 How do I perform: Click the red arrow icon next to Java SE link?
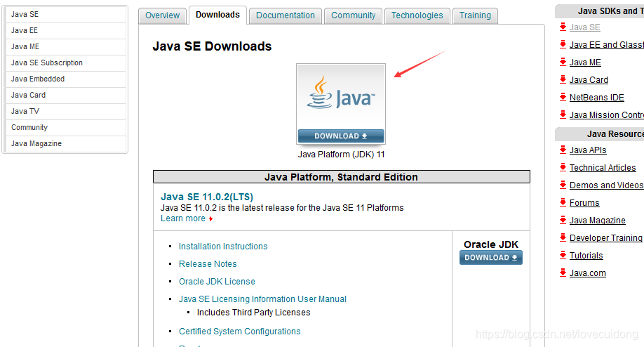pyautogui.click(x=563, y=27)
